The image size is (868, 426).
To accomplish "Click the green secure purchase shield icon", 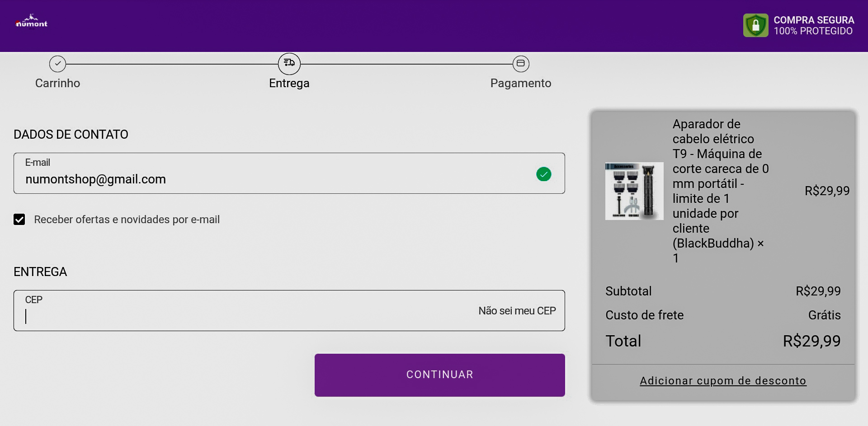I will 755,25.
